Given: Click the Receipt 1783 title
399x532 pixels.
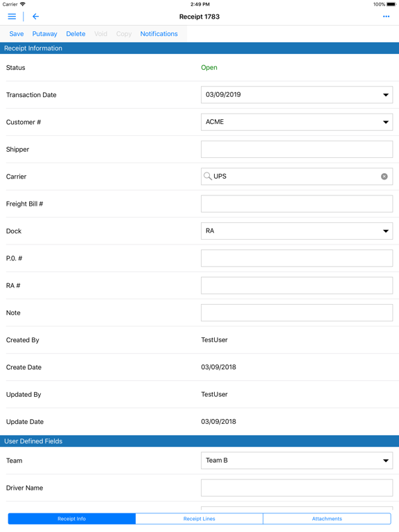Looking at the screenshot, I should 199,17.
